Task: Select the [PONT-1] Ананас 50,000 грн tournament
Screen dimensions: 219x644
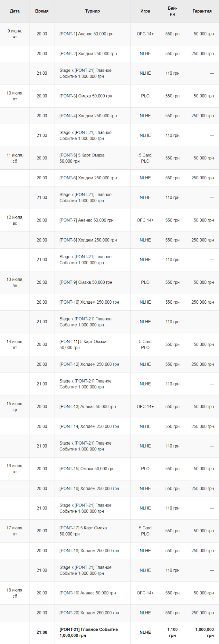Action: point(86,34)
